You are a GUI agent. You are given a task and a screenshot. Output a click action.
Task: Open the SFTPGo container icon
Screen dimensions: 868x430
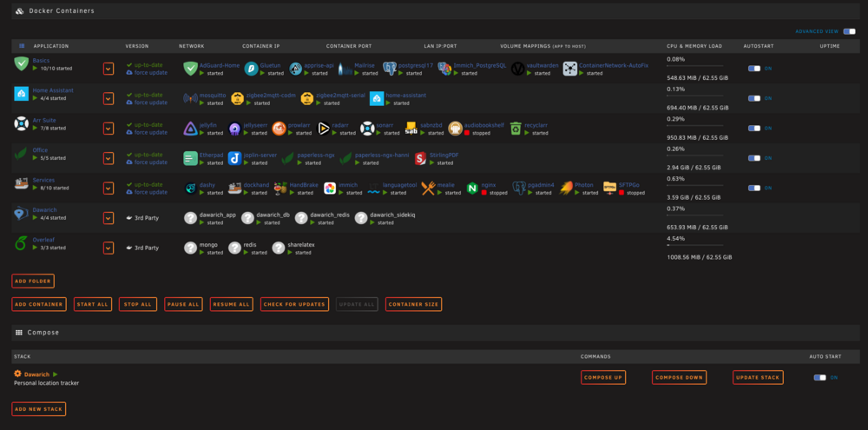tap(610, 189)
